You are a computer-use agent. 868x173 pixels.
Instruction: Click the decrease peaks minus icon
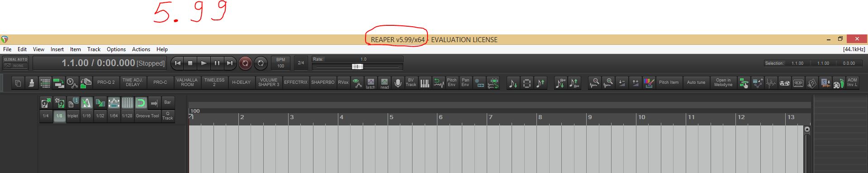click(622, 83)
